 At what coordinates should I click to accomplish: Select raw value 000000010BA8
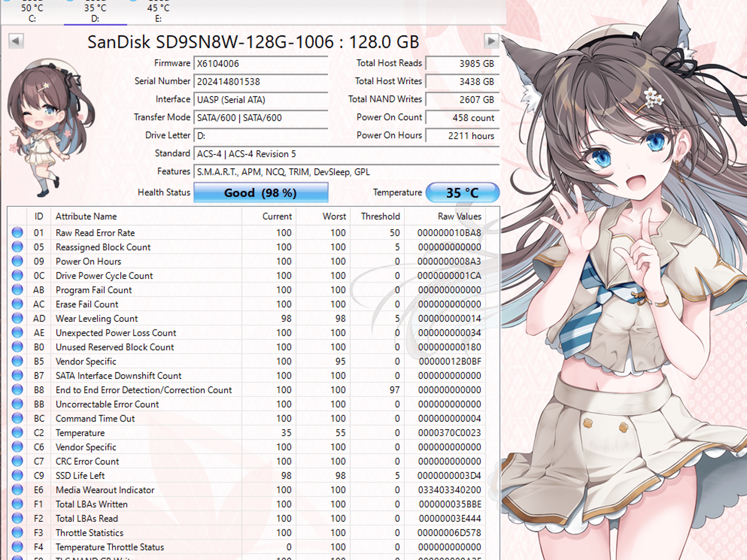point(449,233)
